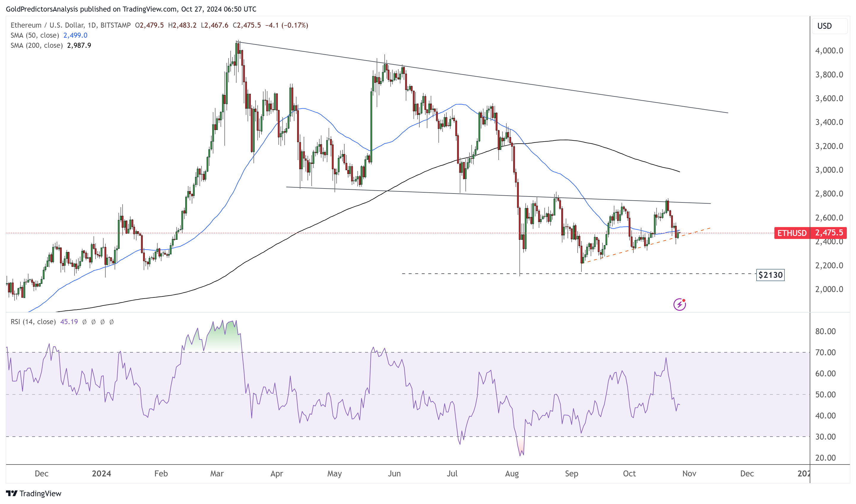Click the 2024 label on time axis
Image resolution: width=856 pixels, height=504 pixels.
point(101,473)
